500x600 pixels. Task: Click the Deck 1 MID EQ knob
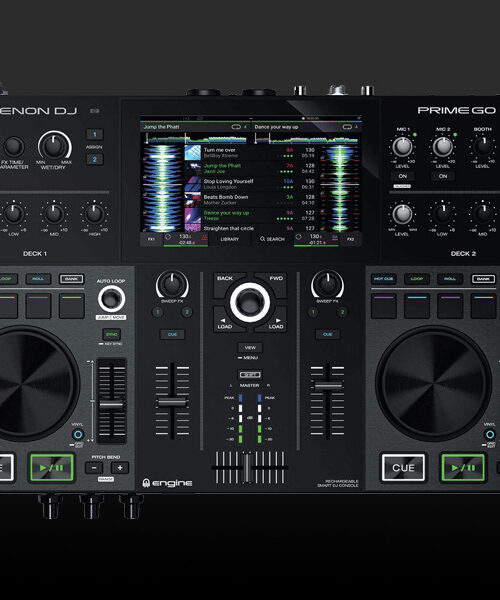(x=54, y=214)
